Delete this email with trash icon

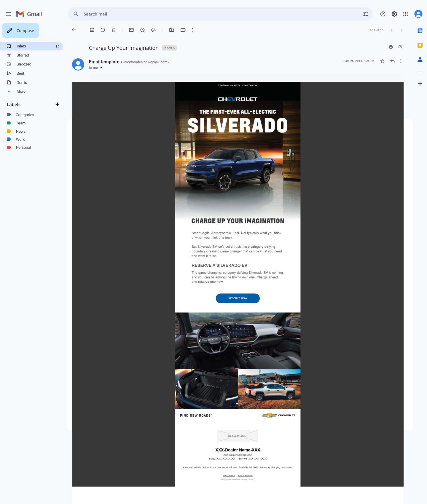tap(114, 30)
